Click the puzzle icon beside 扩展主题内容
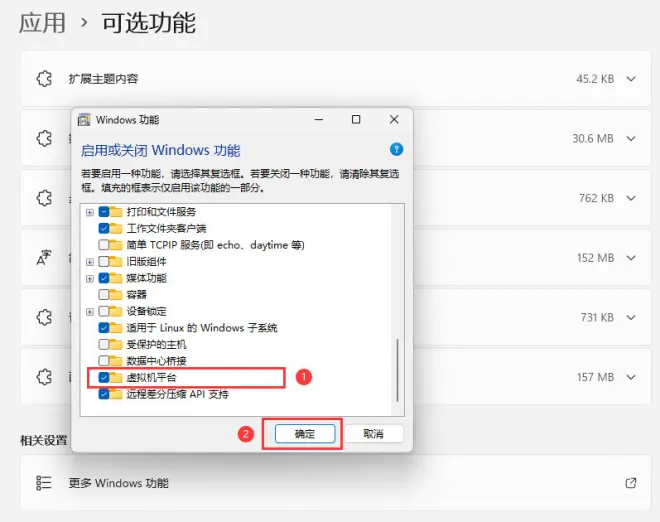The width and height of the screenshot is (660, 522). click(x=44, y=79)
